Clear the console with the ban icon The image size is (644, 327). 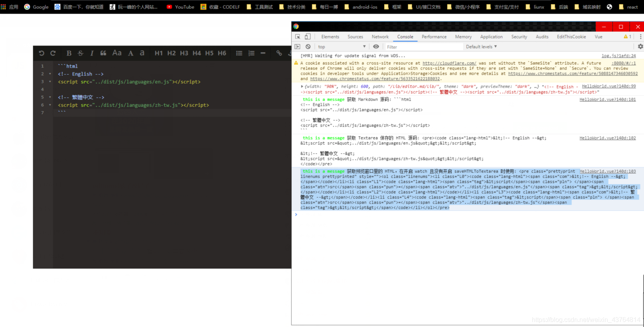tap(308, 47)
